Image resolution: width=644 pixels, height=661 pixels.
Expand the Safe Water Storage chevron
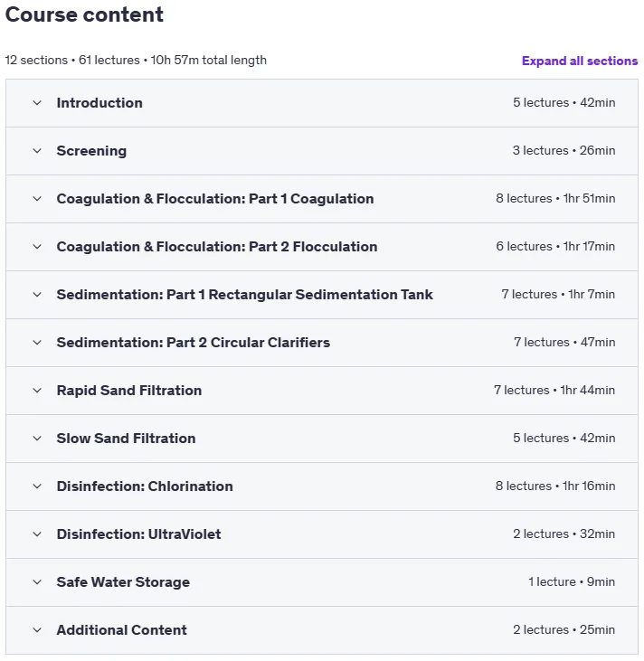tap(37, 582)
